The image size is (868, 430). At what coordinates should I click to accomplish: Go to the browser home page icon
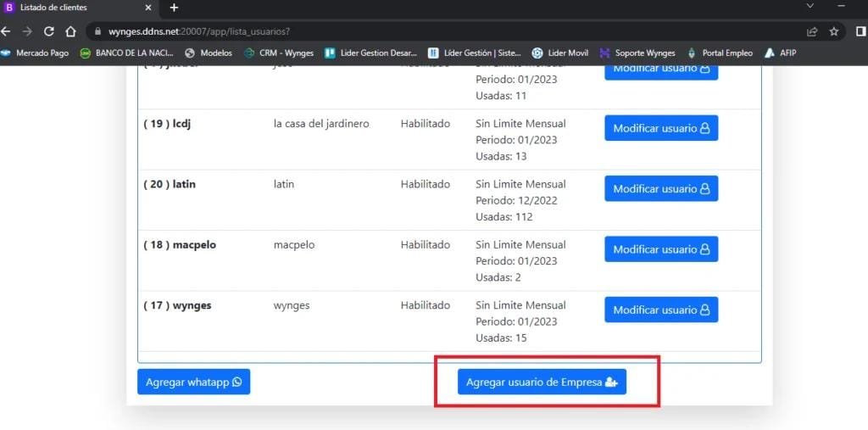[71, 31]
